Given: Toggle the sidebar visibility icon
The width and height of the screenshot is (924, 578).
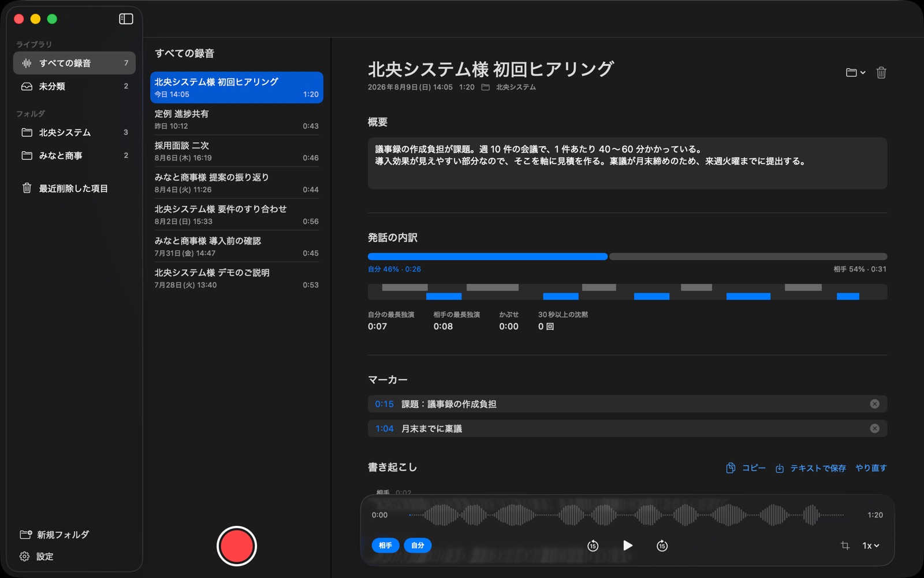Looking at the screenshot, I should [126, 19].
